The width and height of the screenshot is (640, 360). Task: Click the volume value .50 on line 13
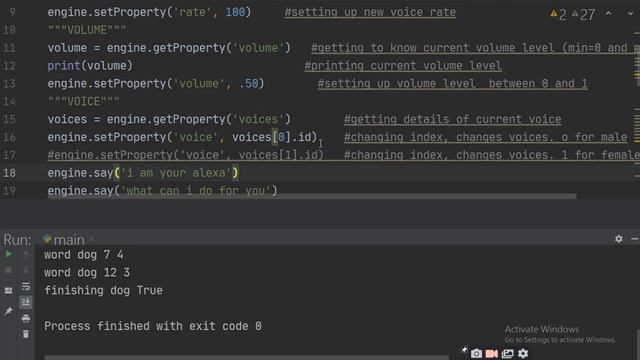click(x=249, y=84)
